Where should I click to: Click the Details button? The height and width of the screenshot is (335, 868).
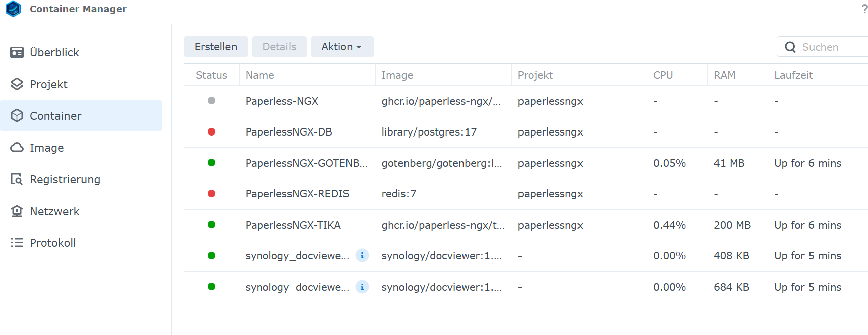tap(279, 47)
